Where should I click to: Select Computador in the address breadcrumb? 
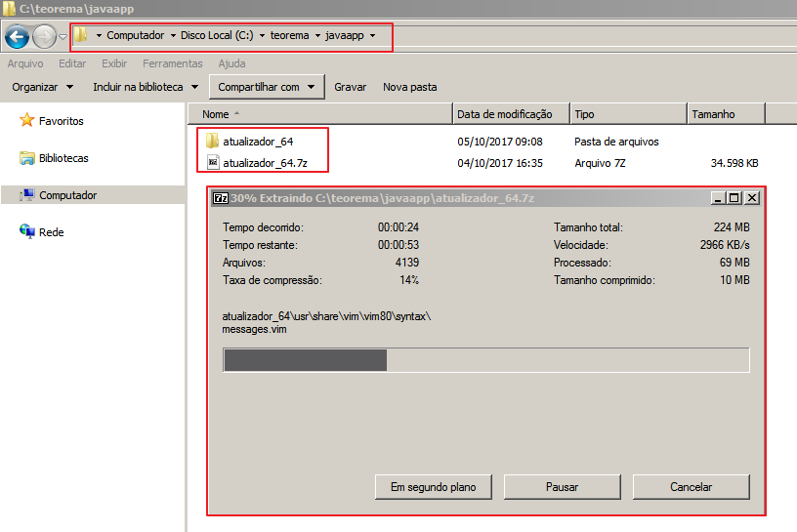tap(135, 35)
